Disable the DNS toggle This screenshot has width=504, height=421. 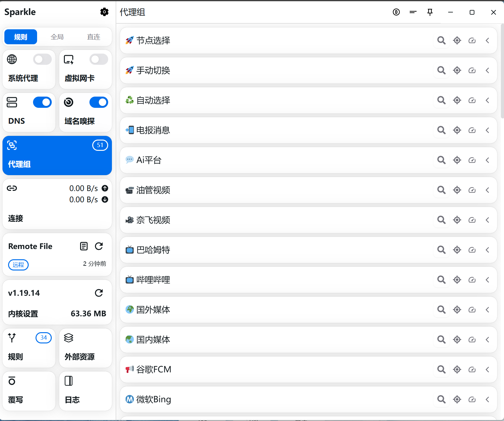pos(42,102)
